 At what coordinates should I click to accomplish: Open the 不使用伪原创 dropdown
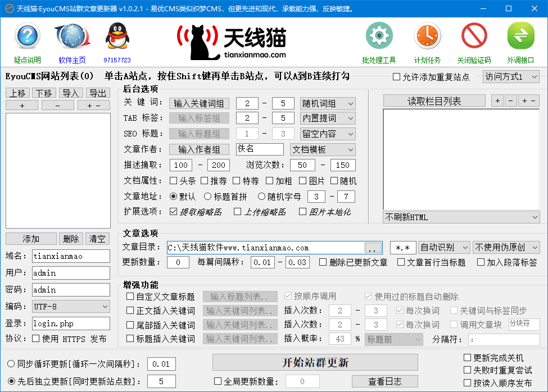506,248
